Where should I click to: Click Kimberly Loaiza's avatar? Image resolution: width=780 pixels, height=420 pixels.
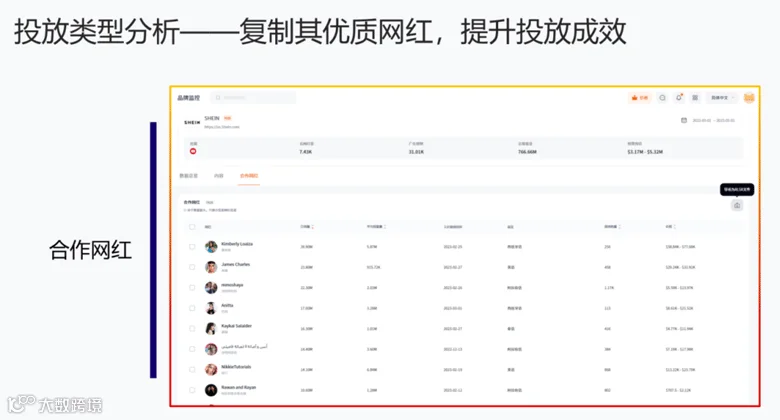tap(211, 247)
